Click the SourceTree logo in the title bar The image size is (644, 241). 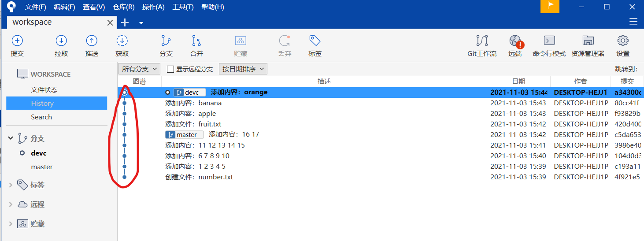pyautogui.click(x=11, y=7)
